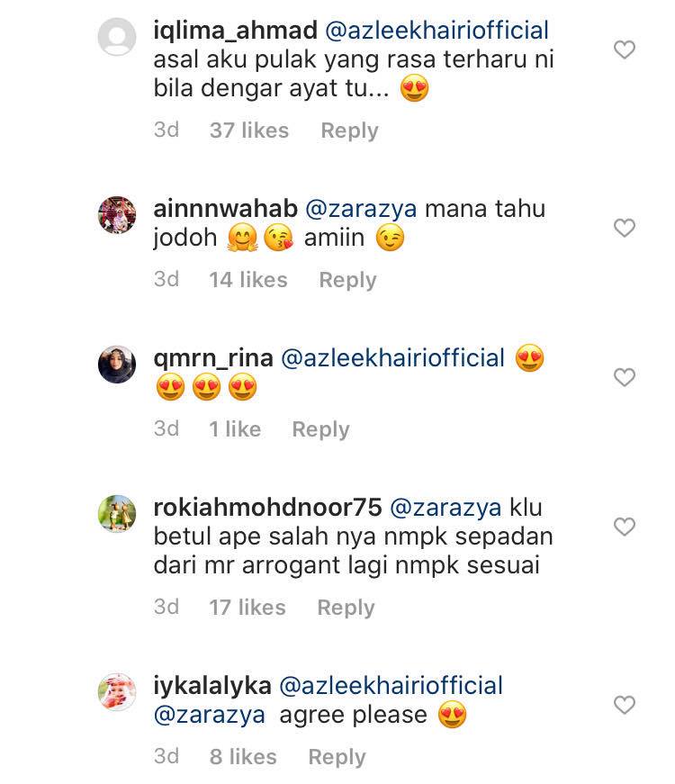Reply to ainnnwahab's jodoh comment
This screenshot has height=784, width=675.
coord(347,280)
